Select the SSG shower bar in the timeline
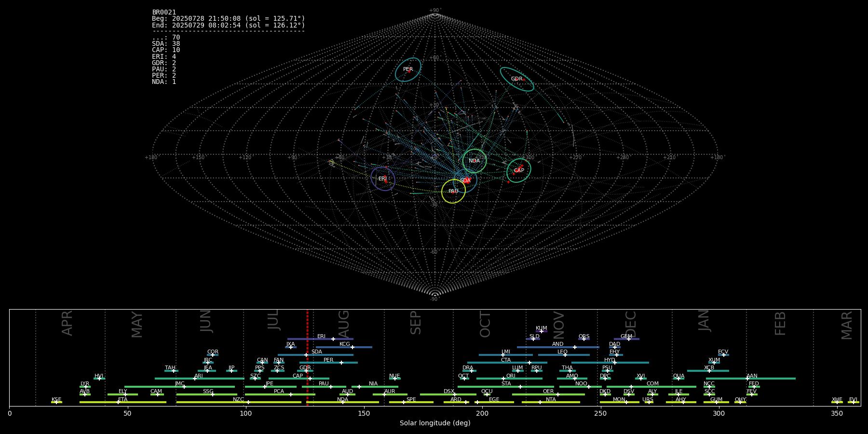 tap(207, 394)
